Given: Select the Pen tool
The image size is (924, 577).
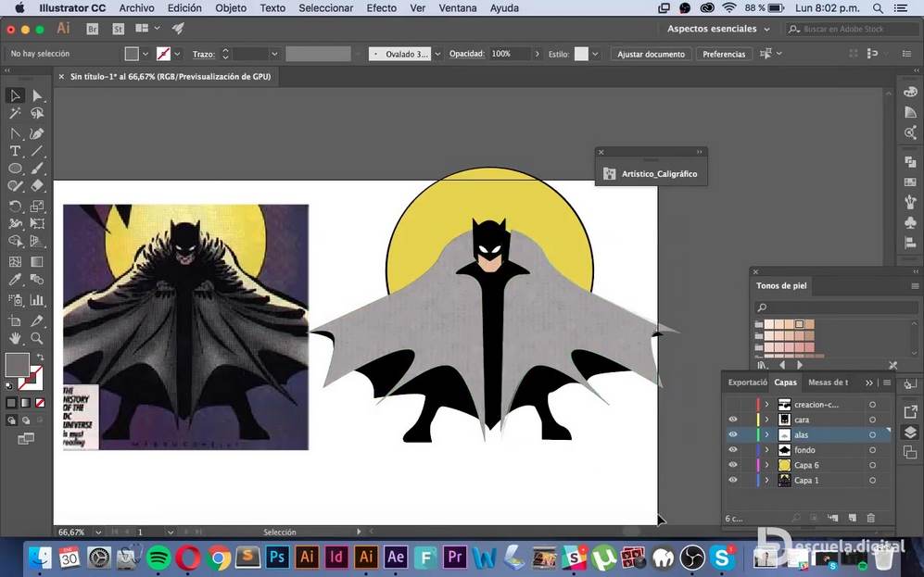Looking at the screenshot, I should 15,133.
